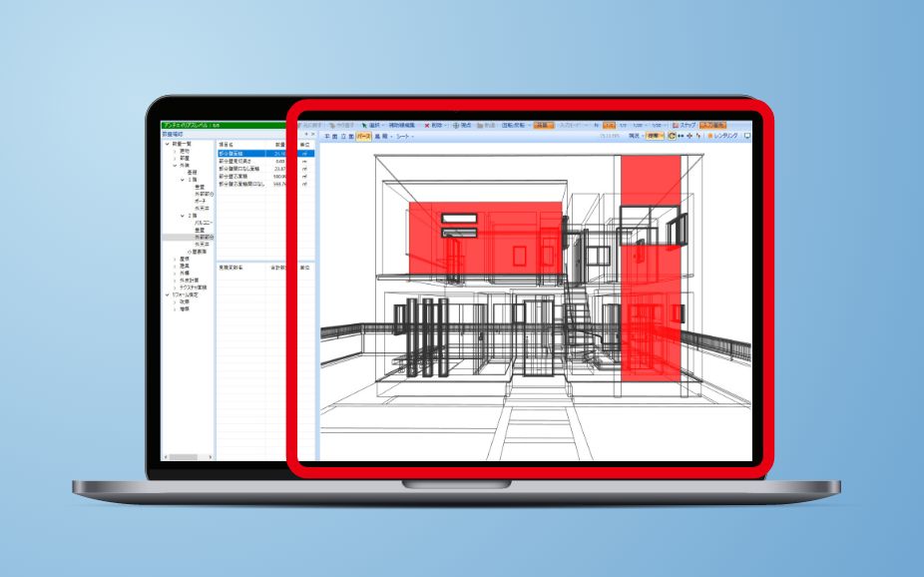Collapse the 2階 tree node
This screenshot has width=924, height=577.
(182, 215)
